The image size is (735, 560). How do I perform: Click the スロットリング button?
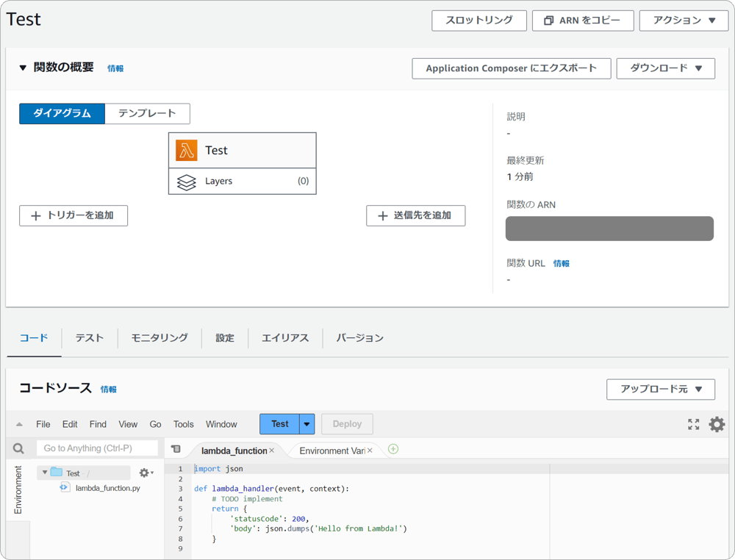click(479, 21)
